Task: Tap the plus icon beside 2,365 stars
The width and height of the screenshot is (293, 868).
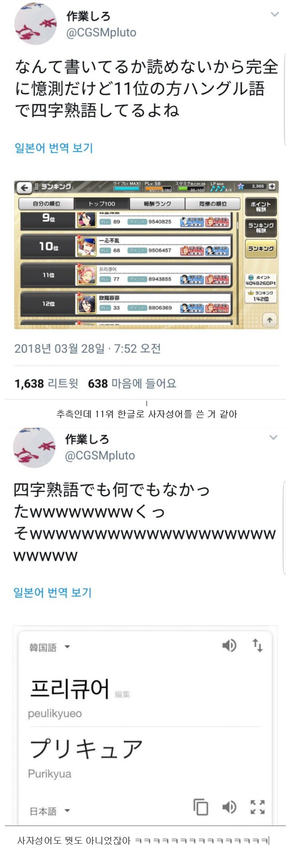Action: pos(272,187)
